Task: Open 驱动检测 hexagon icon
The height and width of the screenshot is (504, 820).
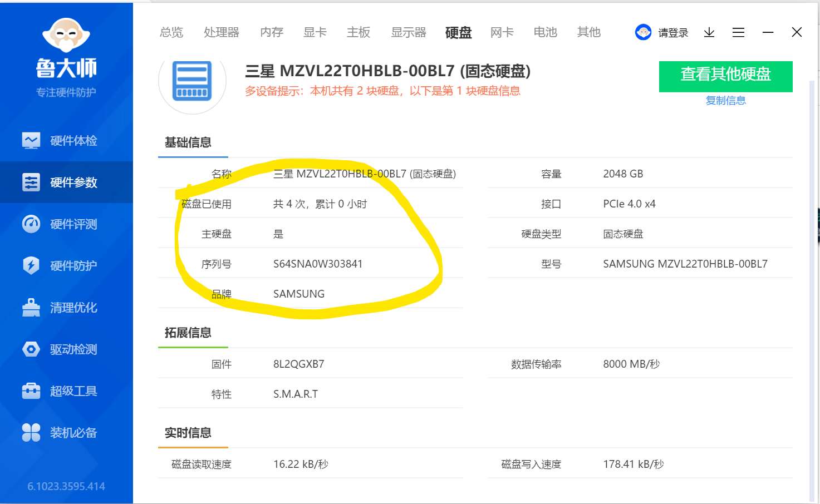Action: (31, 349)
